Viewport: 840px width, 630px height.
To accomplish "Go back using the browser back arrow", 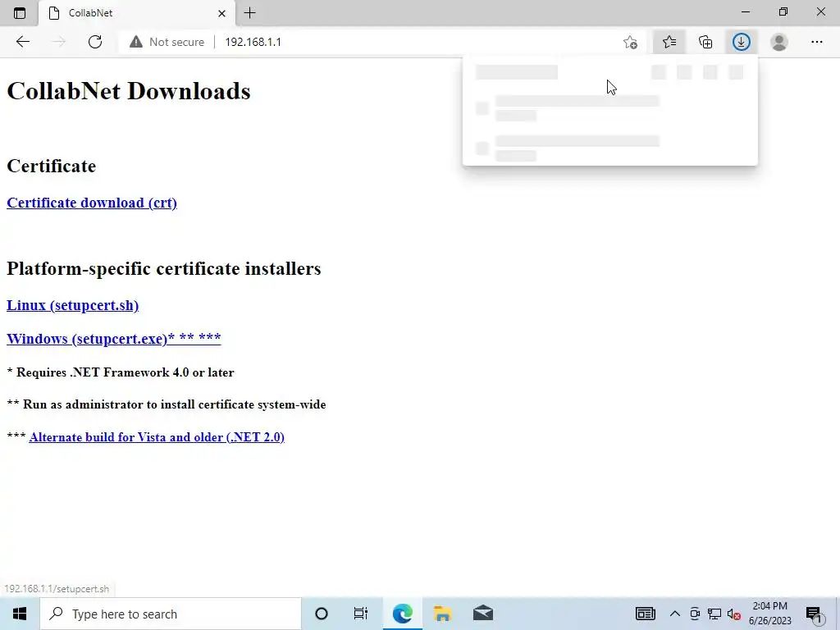I will click(x=22, y=42).
